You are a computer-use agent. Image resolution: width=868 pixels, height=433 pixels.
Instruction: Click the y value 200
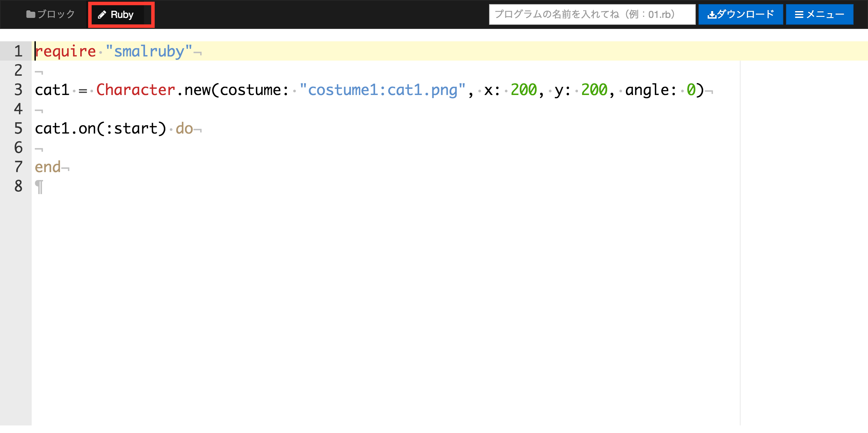(594, 90)
